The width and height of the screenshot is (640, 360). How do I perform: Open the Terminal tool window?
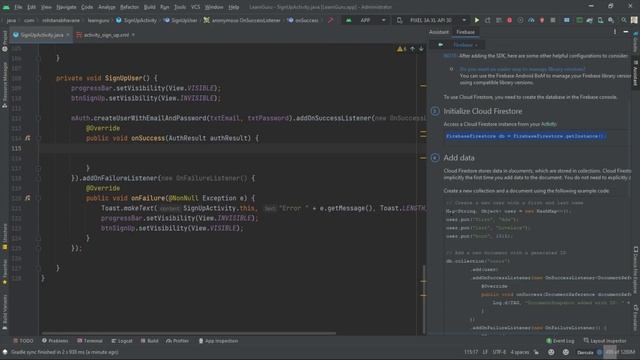[x=90, y=341]
